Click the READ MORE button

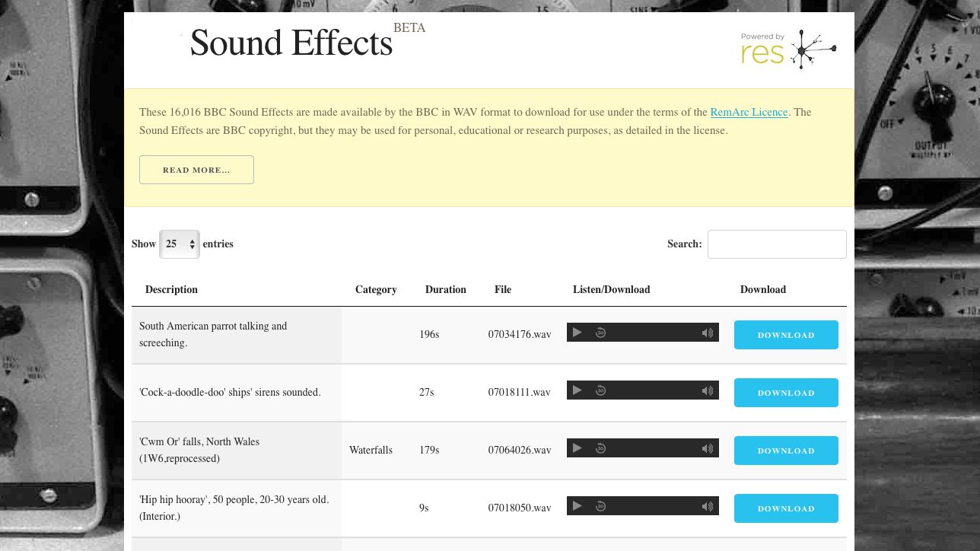(x=196, y=169)
